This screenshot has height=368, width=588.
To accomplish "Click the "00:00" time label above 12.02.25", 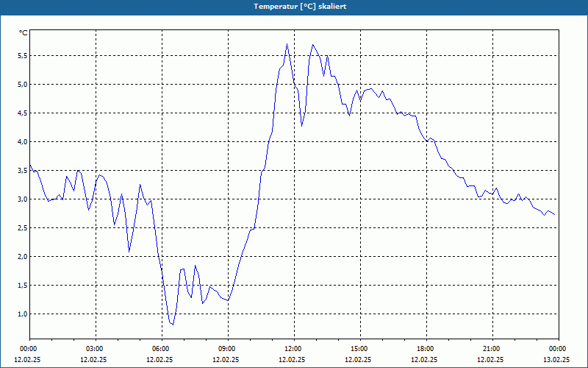I will point(27,349).
